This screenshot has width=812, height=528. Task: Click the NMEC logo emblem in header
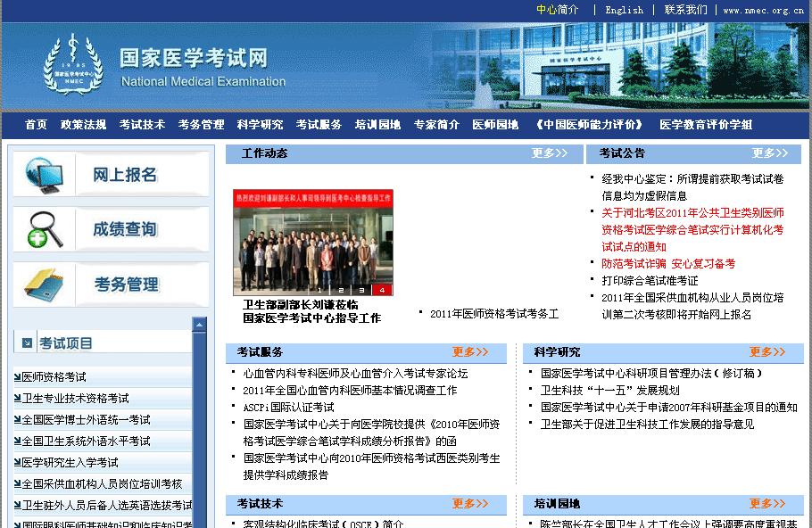[x=72, y=63]
